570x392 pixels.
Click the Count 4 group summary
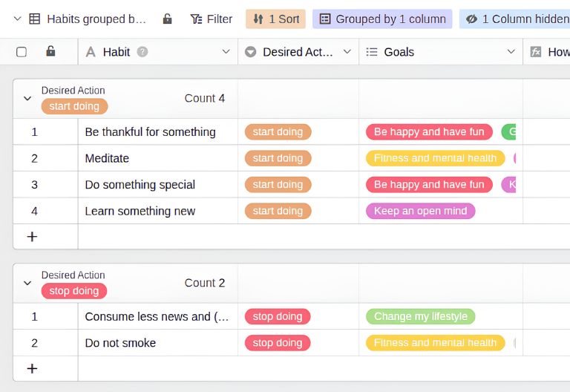click(x=205, y=98)
